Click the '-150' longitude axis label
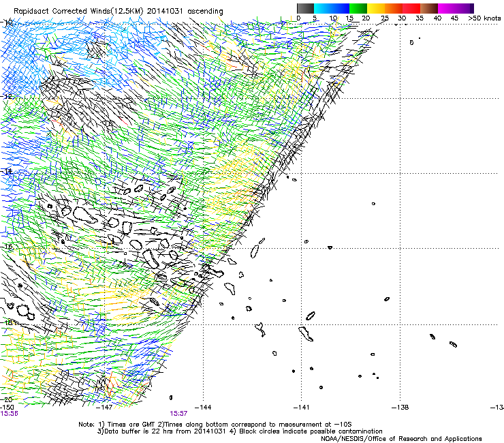The image size is (504, 443). (7, 408)
